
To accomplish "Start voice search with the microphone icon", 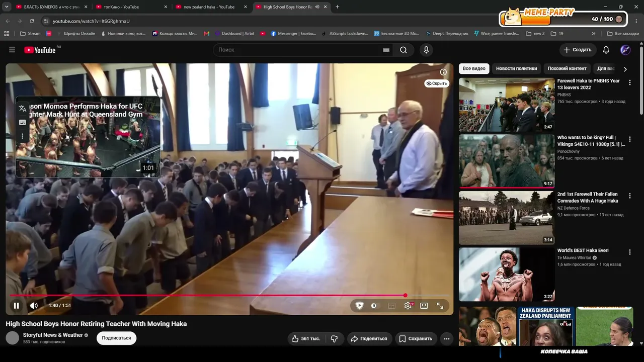I will click(x=426, y=50).
